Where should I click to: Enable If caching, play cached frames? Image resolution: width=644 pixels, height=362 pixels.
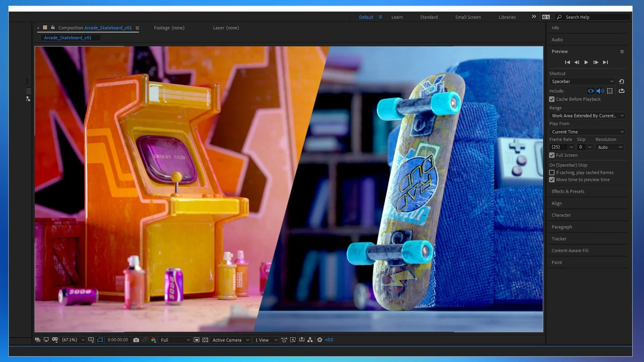(552, 173)
